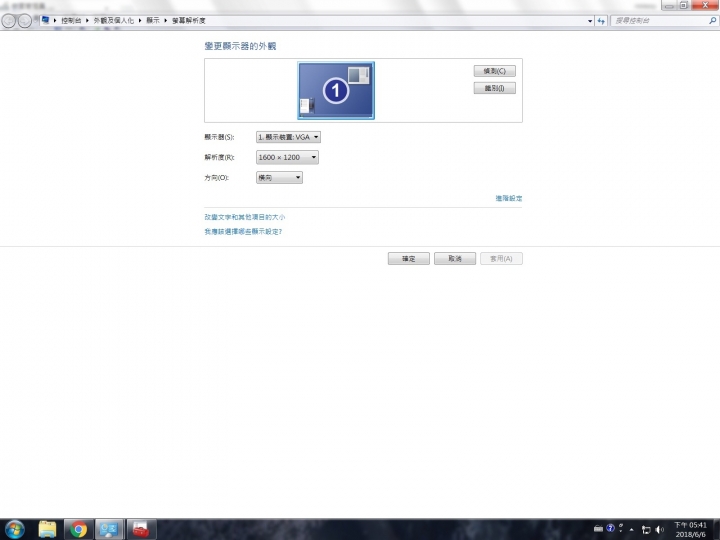Open the red toolbox taskbar app
The height and width of the screenshot is (540, 720).
click(141, 529)
